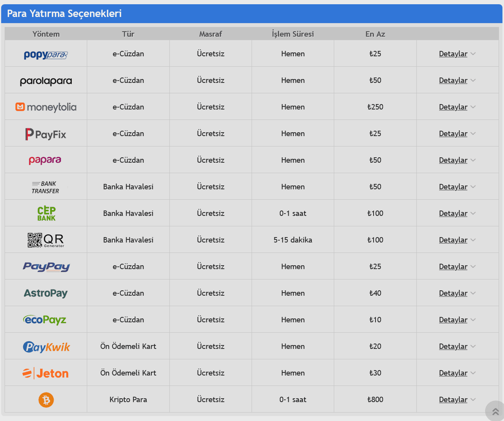The width and height of the screenshot is (504, 421).
Task: Expand the chevron in the Popypara row
Action: click(x=473, y=54)
